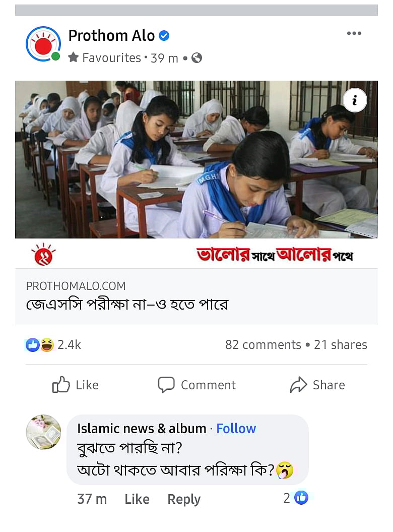Click the blue verified badge
Viewport: 393px width, 532px height.
point(164,36)
